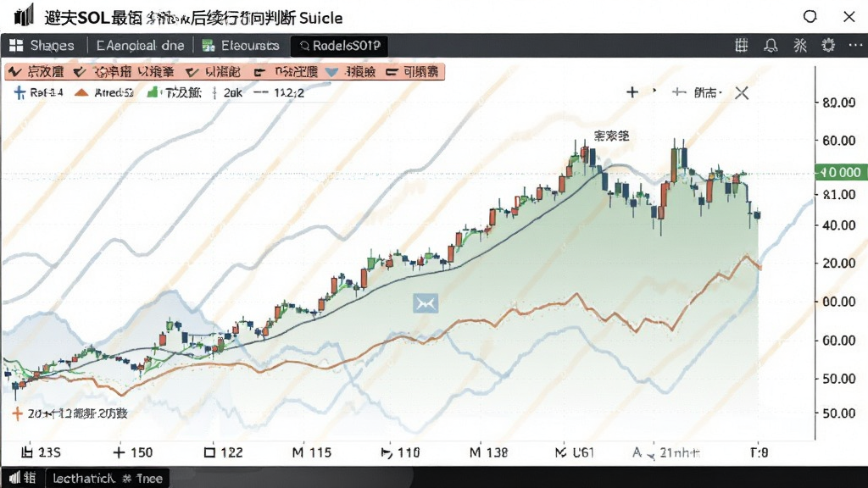Expand the blue down-triangle in the orange toolbar
The width and height of the screenshot is (868, 488).
(x=331, y=73)
